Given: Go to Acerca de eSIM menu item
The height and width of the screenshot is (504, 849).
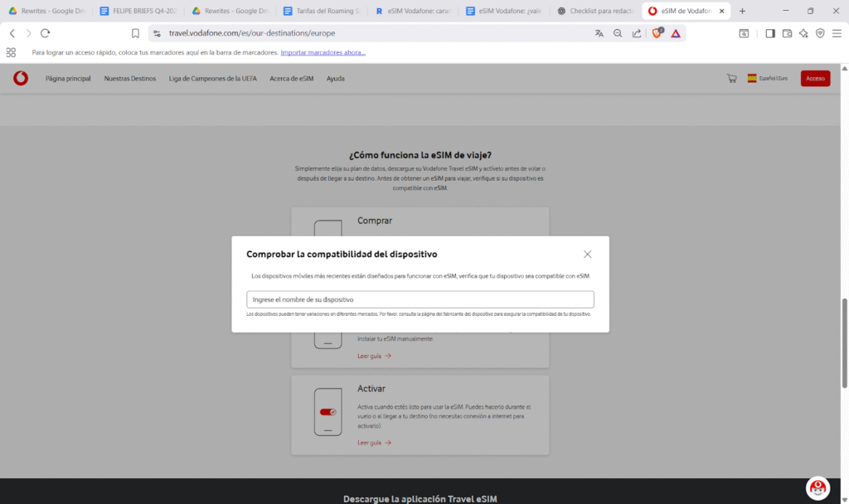Looking at the screenshot, I should [291, 79].
